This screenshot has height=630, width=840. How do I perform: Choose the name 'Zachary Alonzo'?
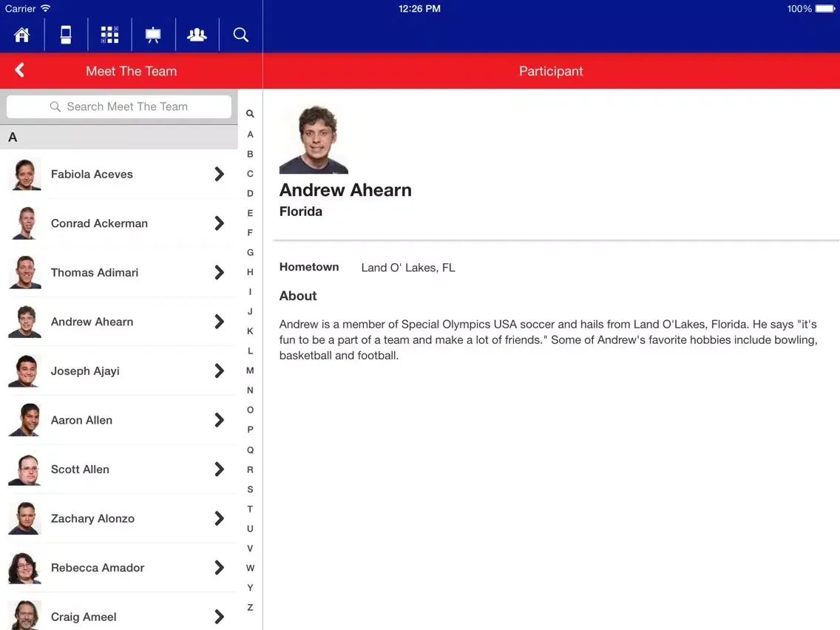click(92, 518)
